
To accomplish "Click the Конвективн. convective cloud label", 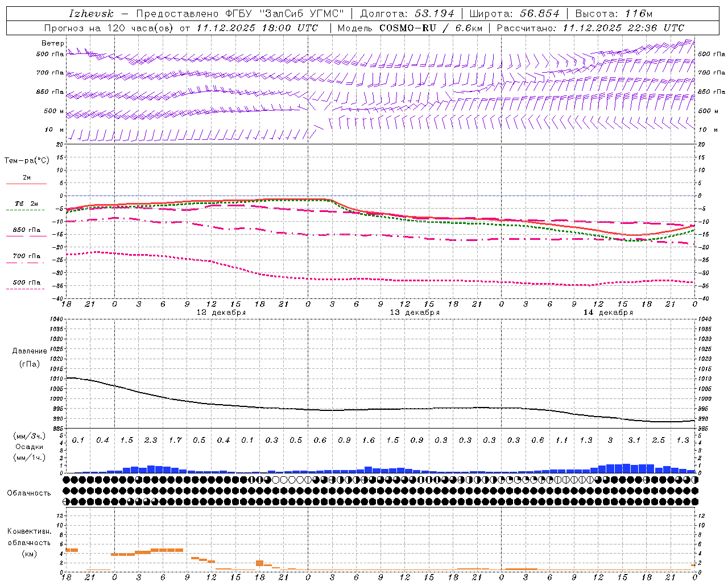I will pyautogui.click(x=29, y=531).
